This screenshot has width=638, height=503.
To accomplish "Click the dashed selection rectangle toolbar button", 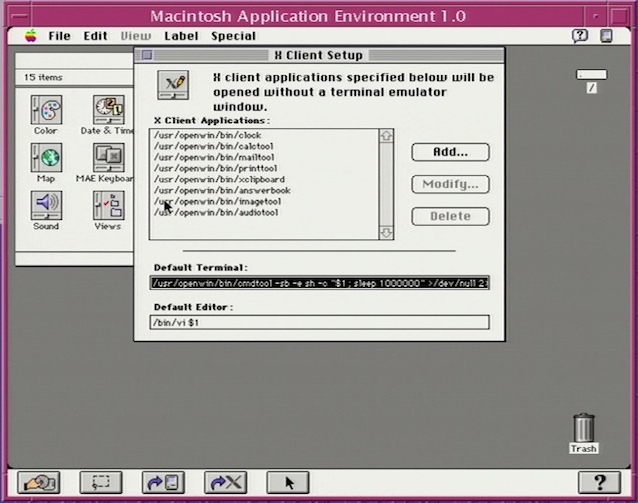I will (x=101, y=483).
